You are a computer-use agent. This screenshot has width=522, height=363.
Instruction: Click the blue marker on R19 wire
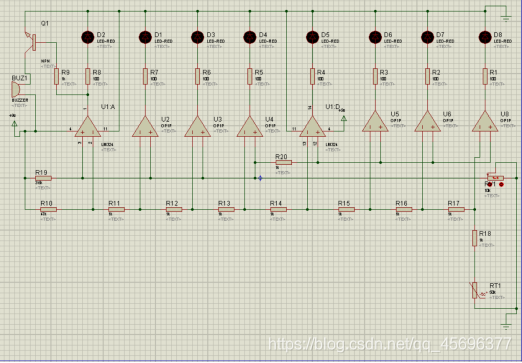260,178
